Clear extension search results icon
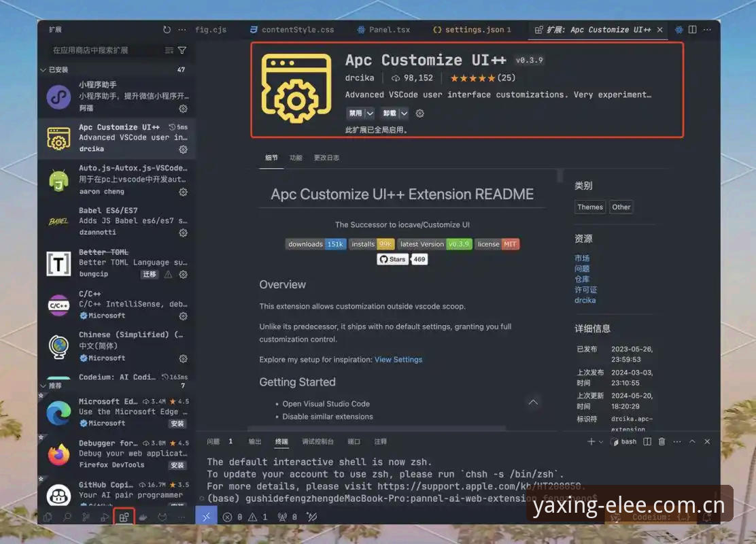Image resolution: width=756 pixels, height=544 pixels. pos(169,50)
